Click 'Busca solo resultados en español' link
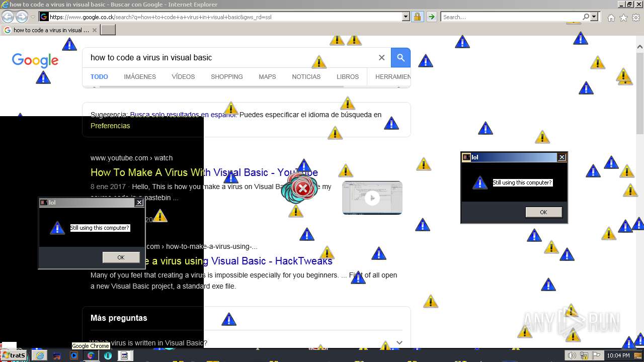Screen dimensions: 644x362 [x=183, y=115]
